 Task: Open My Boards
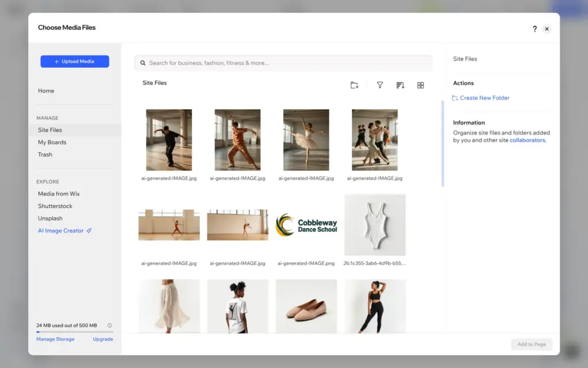pos(52,143)
